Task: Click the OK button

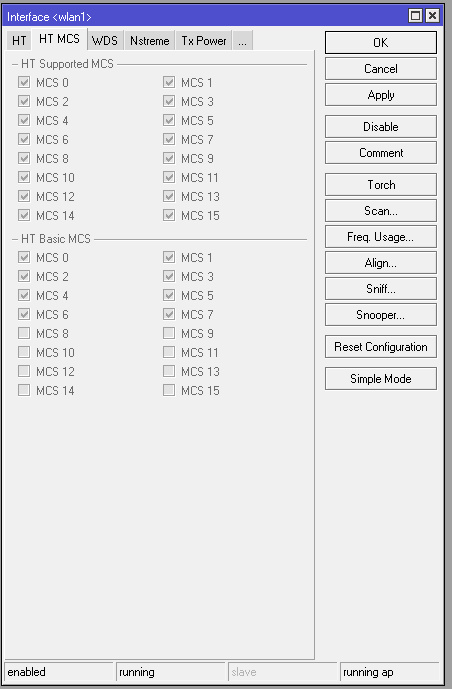Action: (380, 43)
